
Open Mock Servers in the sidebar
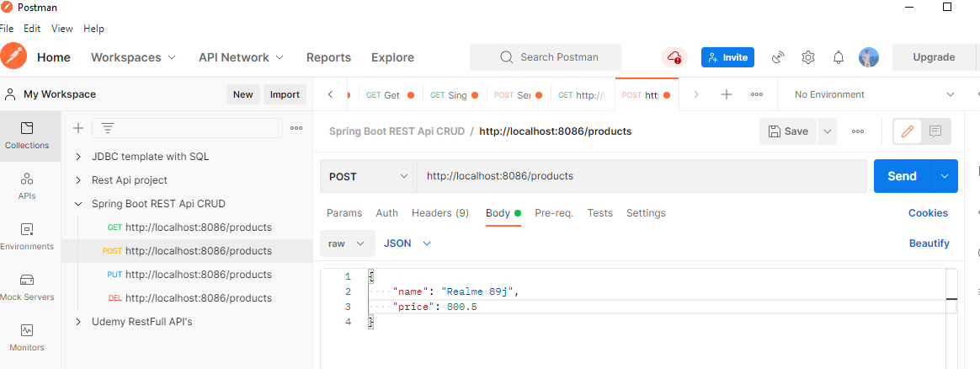point(27,287)
